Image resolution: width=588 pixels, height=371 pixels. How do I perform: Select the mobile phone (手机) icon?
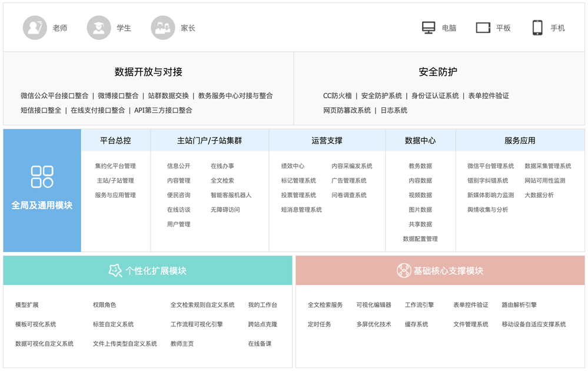click(x=537, y=28)
